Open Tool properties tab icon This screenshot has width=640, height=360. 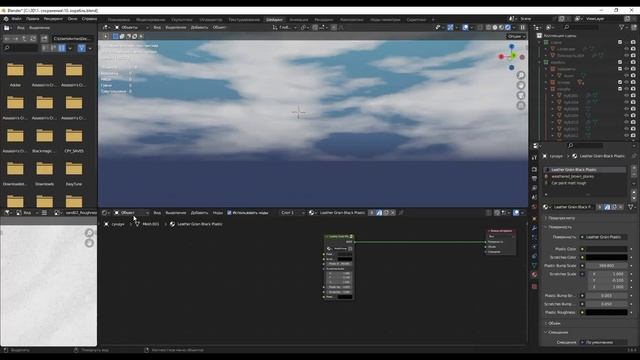coord(534,158)
